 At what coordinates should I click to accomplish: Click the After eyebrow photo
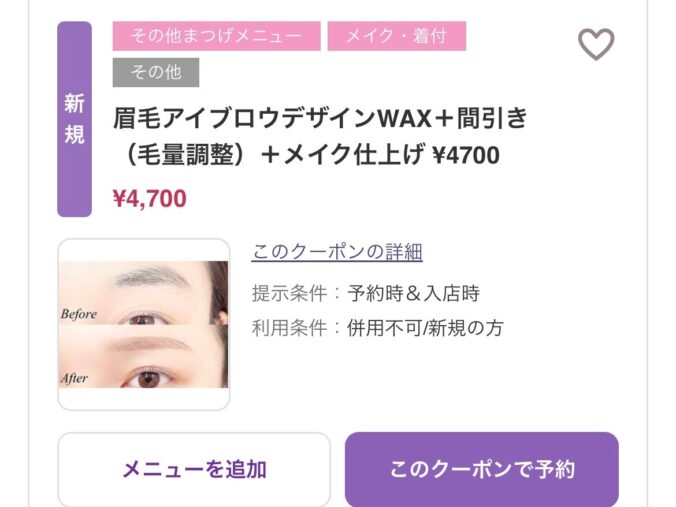(x=144, y=356)
